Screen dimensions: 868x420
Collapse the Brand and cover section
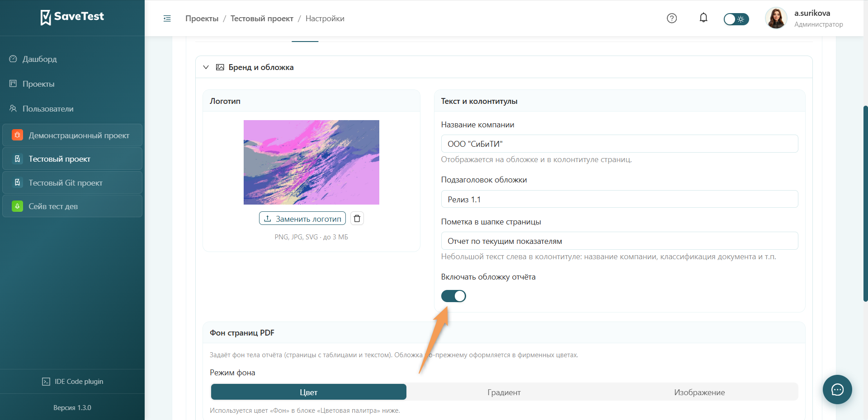206,67
